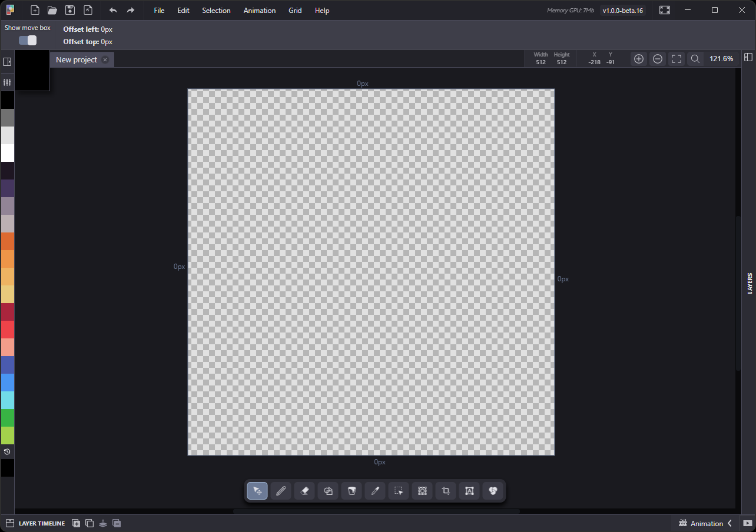
Task: Open the vertical LAYERS panel tab
Action: coord(750,283)
